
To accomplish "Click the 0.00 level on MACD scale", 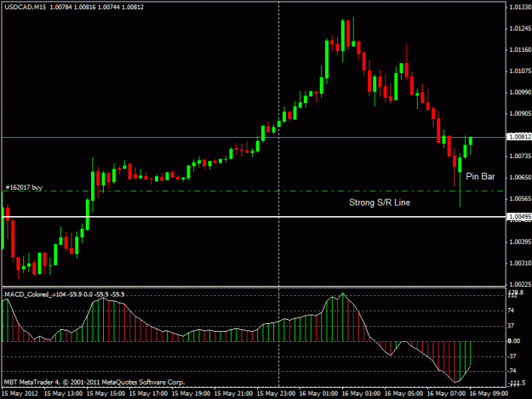I will point(513,341).
